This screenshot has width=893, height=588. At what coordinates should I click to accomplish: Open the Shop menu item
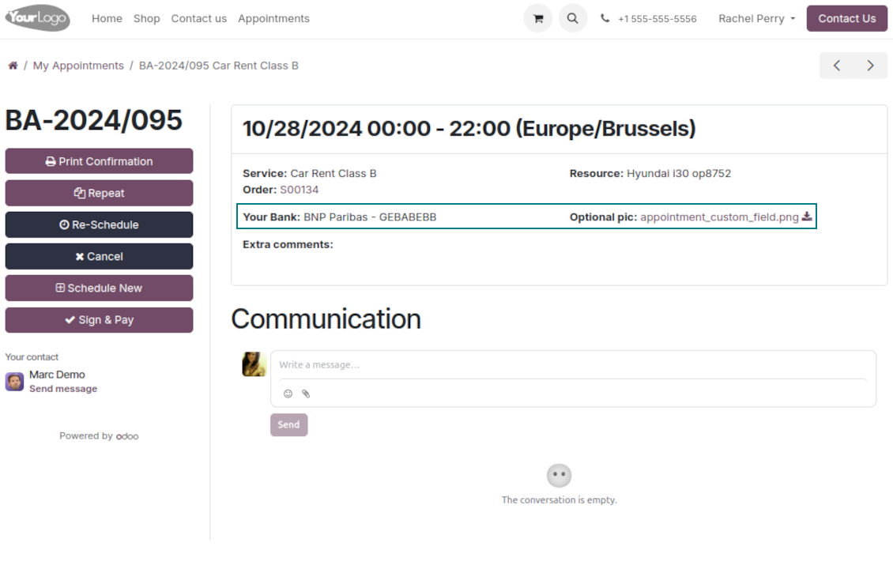click(x=147, y=19)
